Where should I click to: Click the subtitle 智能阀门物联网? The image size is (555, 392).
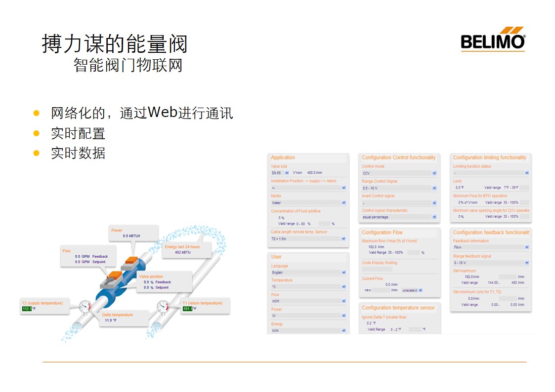tap(128, 65)
